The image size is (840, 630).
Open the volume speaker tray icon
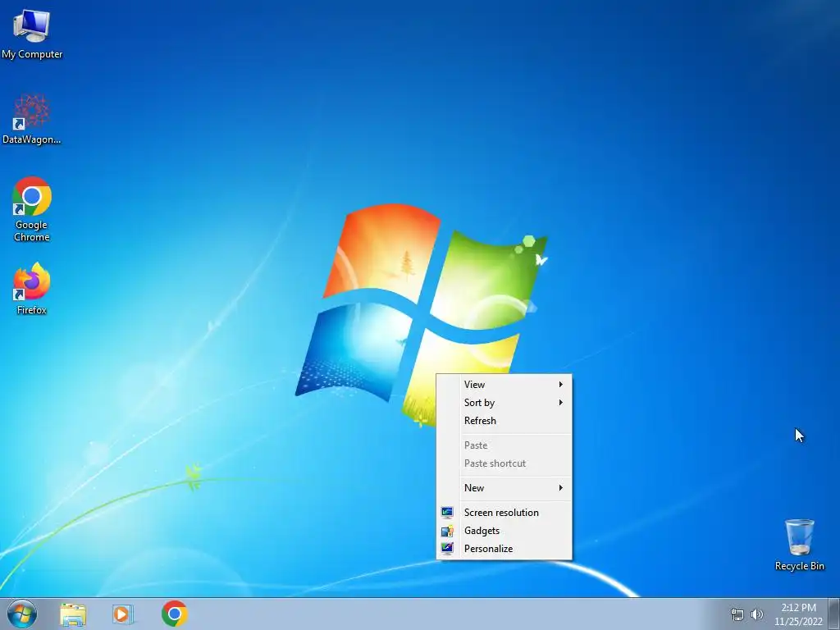pos(756,614)
